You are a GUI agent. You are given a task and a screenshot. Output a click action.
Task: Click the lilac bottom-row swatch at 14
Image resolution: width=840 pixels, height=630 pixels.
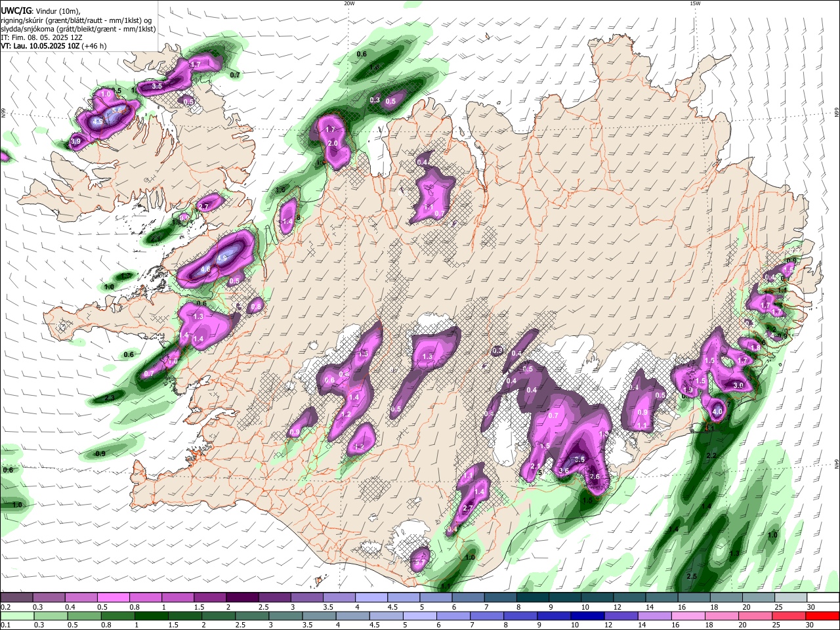pos(655,616)
